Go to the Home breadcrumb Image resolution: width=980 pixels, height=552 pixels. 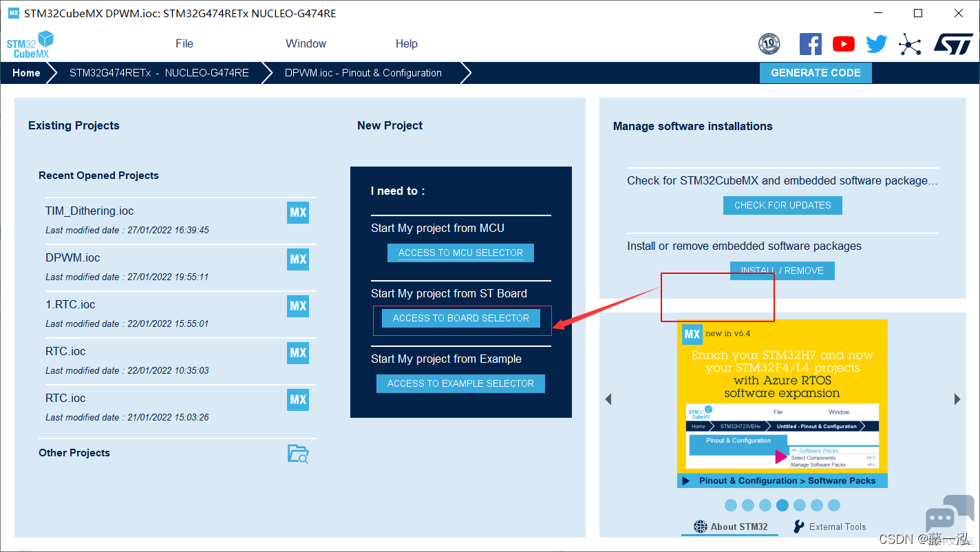point(26,73)
